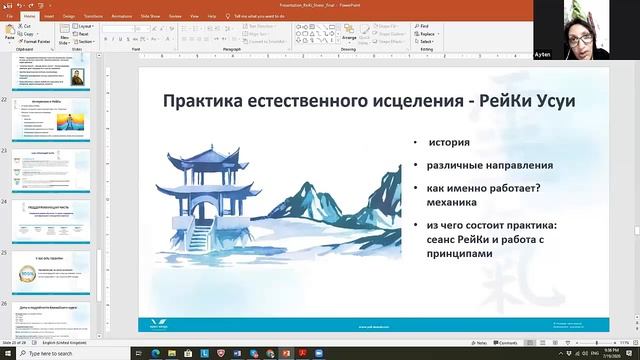Click the slide title 'Практика естественного исцеления'
Viewport: 640px width, 360px height.
coord(313,101)
